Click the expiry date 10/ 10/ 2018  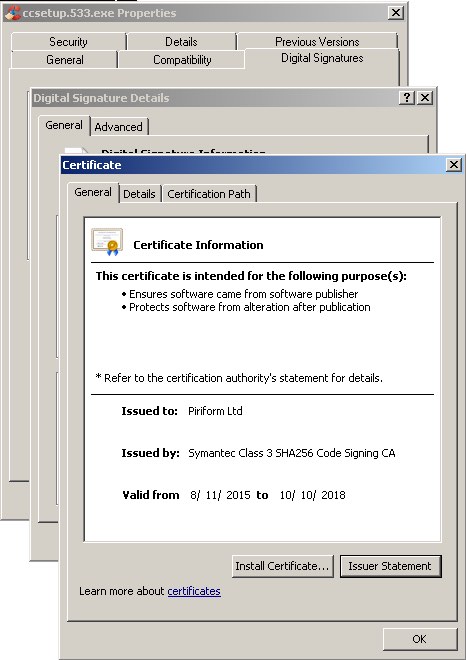pyautogui.click(x=312, y=495)
